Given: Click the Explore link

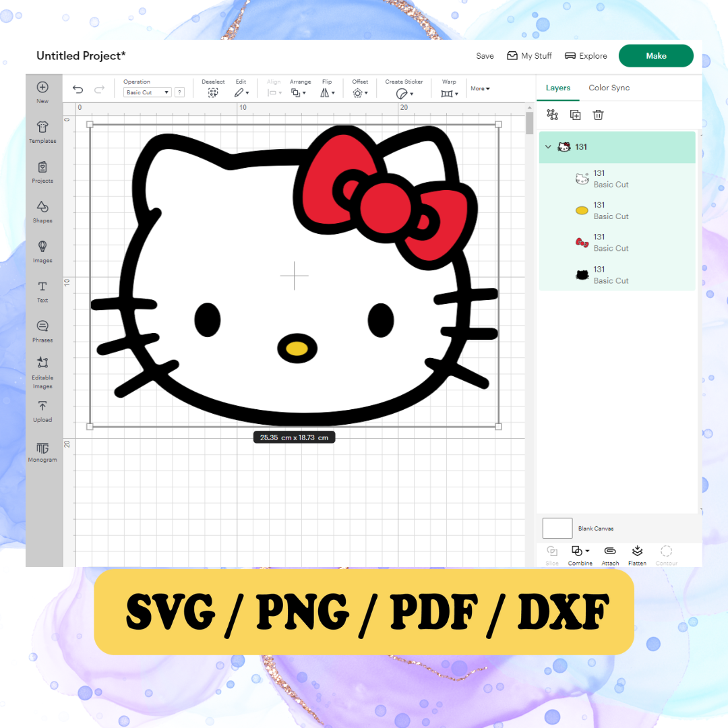Looking at the screenshot, I should tap(586, 56).
